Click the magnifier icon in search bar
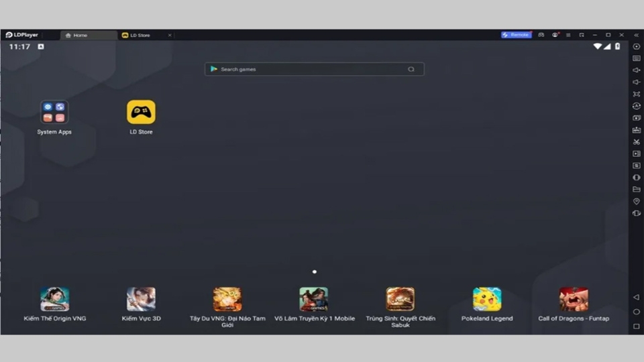 (411, 69)
